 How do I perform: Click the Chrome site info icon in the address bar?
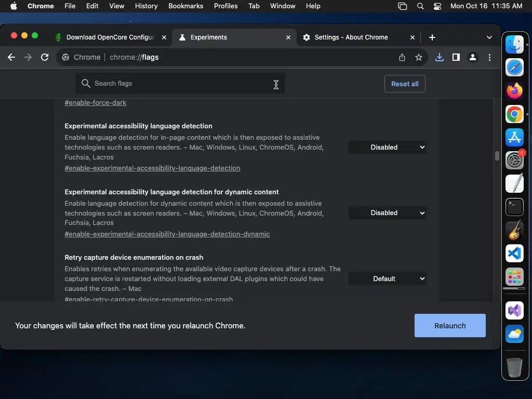coord(65,57)
